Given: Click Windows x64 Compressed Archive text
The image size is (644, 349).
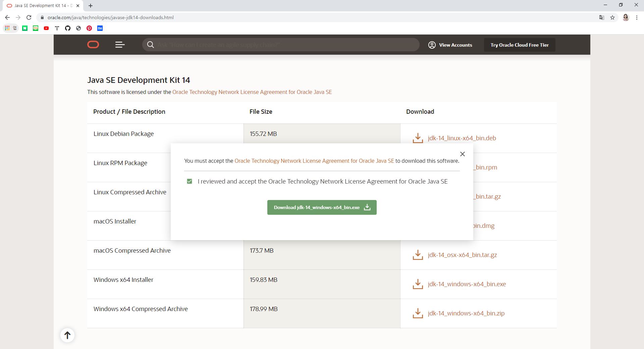Looking at the screenshot, I should point(141,309).
